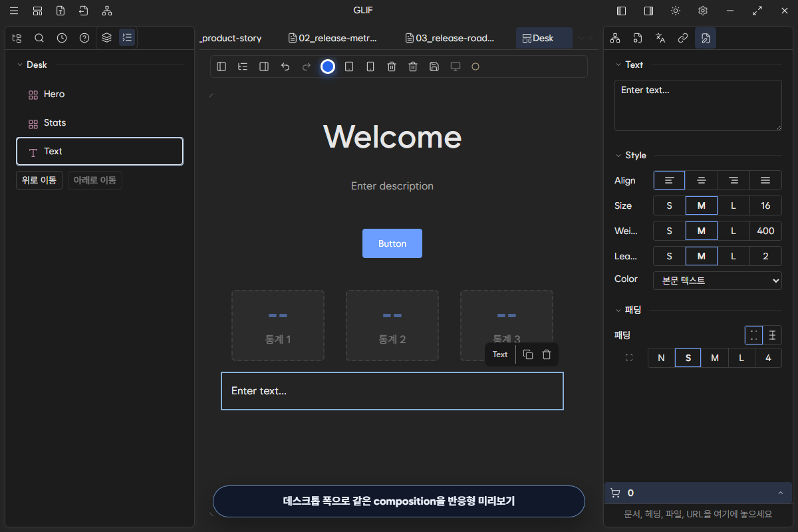Collapse the Style section chevron
Image resolution: width=798 pixels, height=532 pixels.
618,155
